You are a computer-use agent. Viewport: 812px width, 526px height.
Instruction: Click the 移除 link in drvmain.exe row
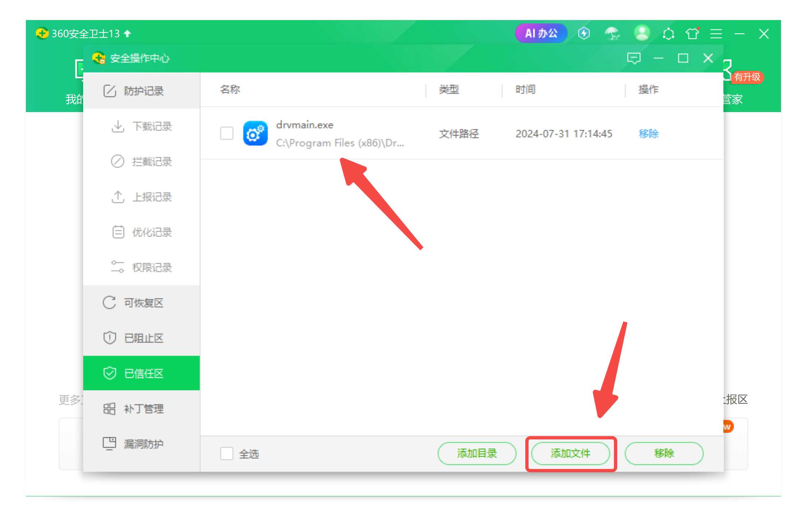pos(649,134)
